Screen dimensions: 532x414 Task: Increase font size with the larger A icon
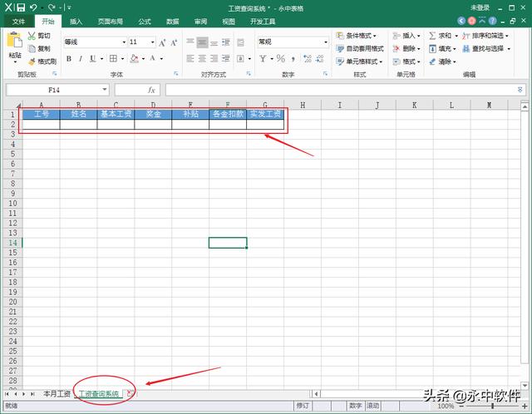pyautogui.click(x=162, y=42)
